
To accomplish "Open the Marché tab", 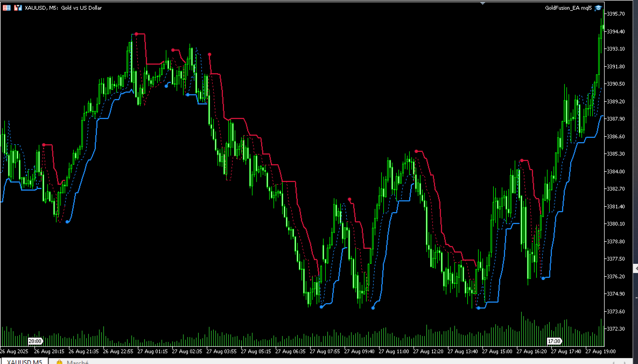I will (x=72, y=362).
